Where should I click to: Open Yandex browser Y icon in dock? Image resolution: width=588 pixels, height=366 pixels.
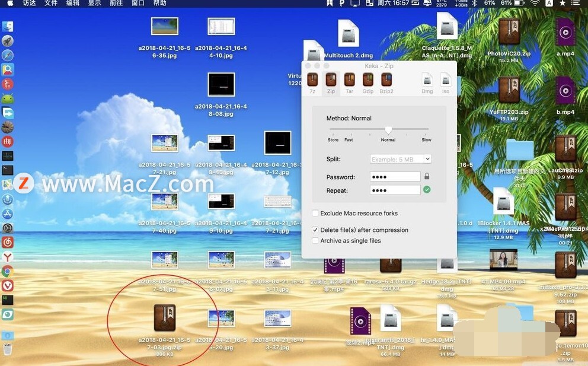(x=8, y=257)
